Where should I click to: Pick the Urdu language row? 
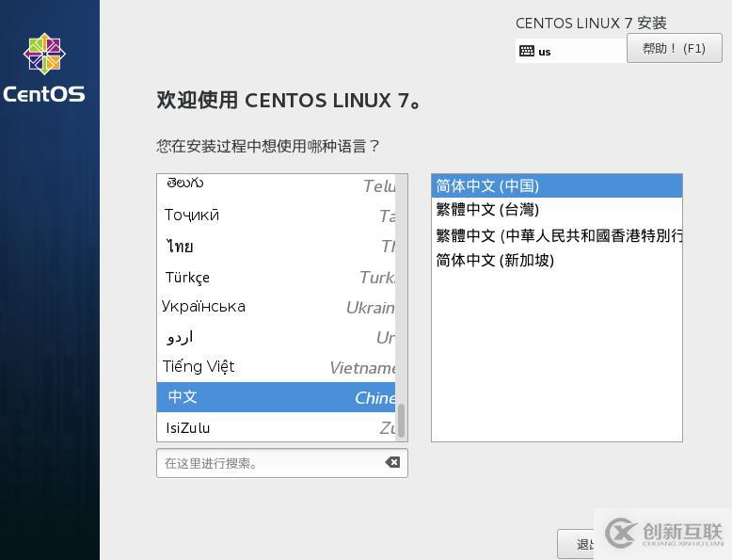click(x=276, y=337)
